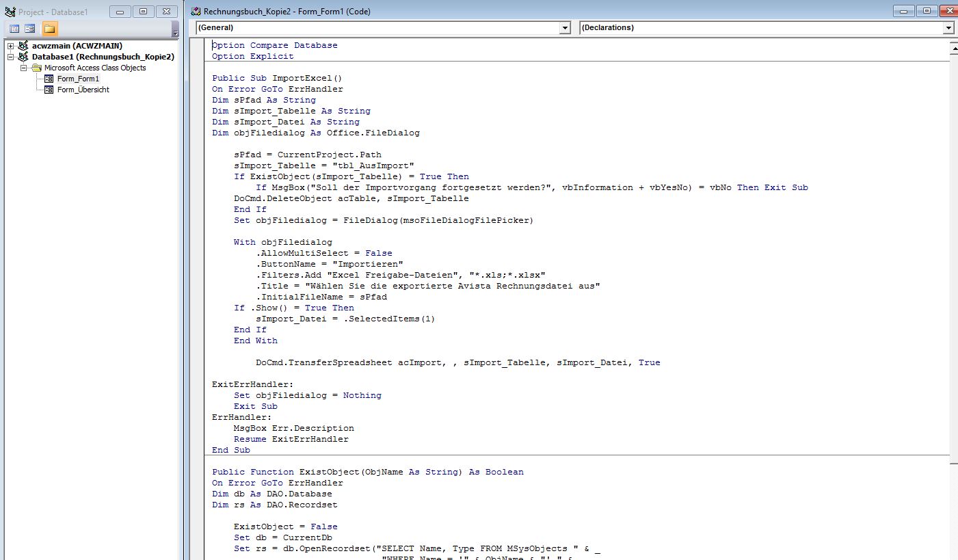This screenshot has width=958, height=560.
Task: Click 'Dim rs As DAO.Recordset' line
Action: (275, 505)
